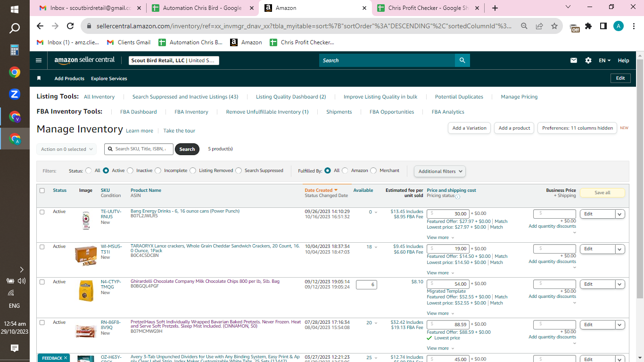This screenshot has height=362, width=644.
Task: Open the Windows Start menu
Action: (15, 9)
